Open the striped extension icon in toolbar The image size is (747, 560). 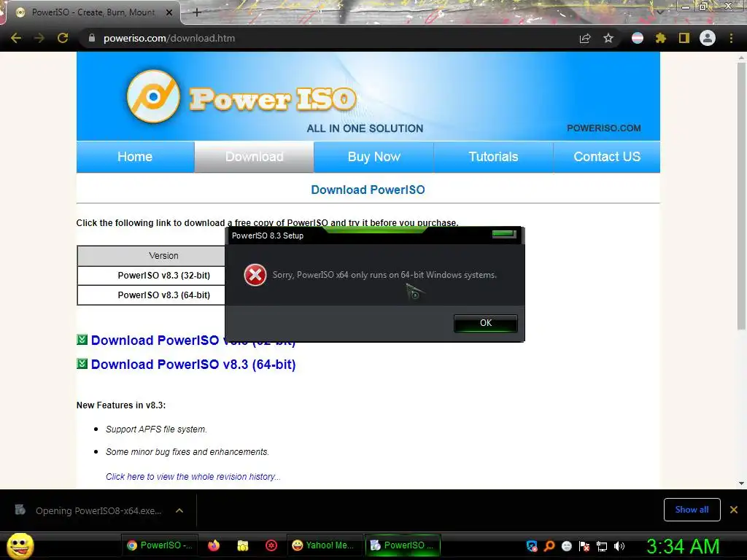point(638,38)
